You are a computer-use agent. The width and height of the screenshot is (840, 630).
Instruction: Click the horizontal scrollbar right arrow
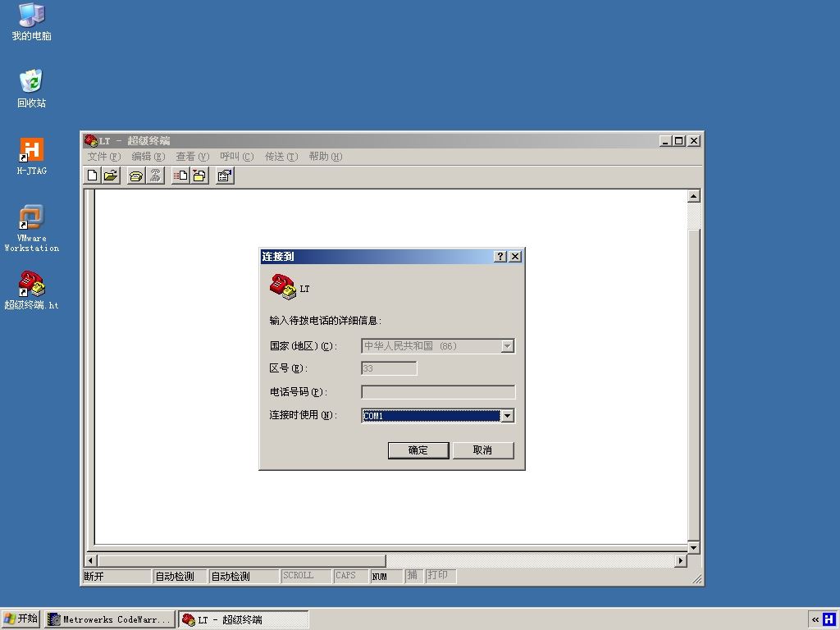(680, 561)
